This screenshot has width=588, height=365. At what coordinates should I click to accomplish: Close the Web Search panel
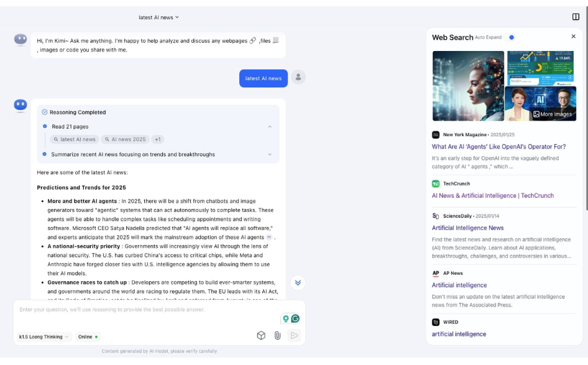pyautogui.click(x=573, y=37)
